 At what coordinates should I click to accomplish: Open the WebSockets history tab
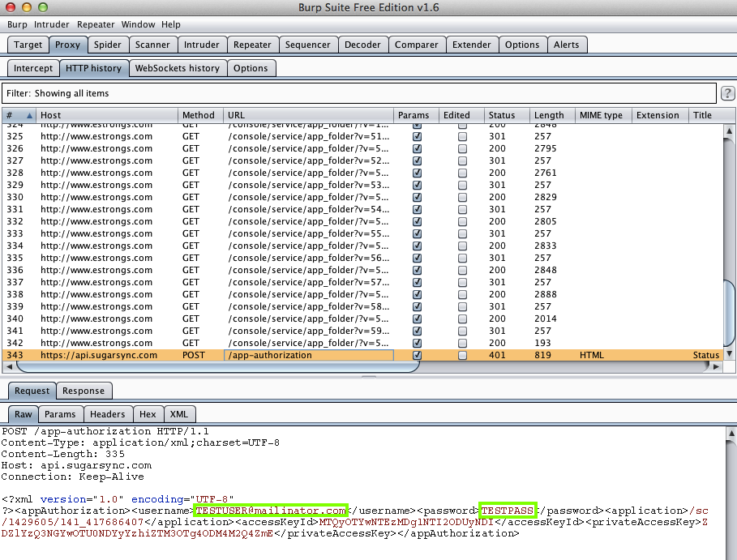tap(177, 68)
